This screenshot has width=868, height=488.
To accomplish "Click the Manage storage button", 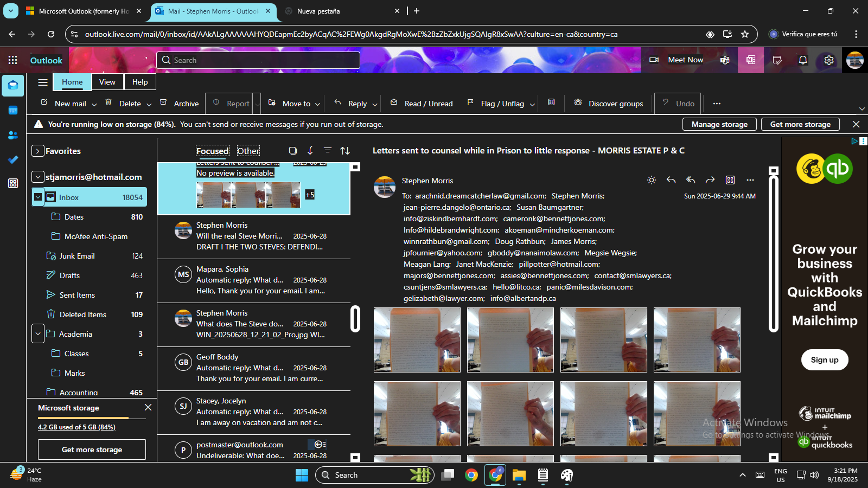I will click(719, 124).
